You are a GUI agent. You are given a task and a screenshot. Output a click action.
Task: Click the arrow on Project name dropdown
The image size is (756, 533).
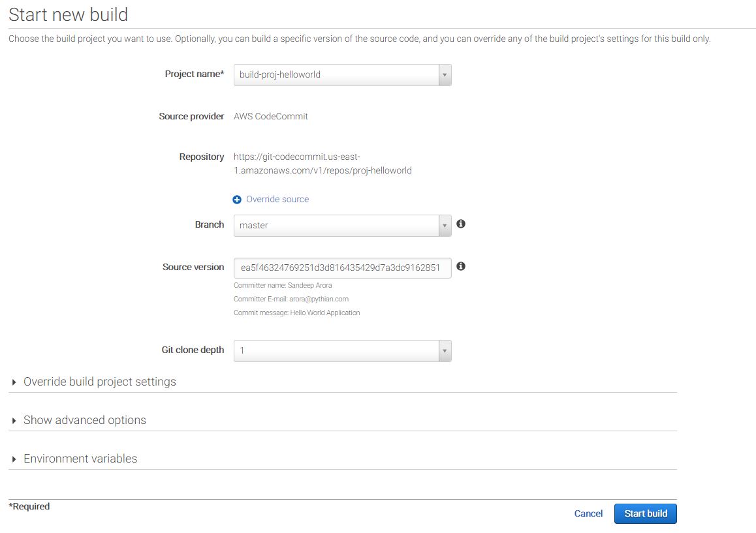tap(445, 75)
